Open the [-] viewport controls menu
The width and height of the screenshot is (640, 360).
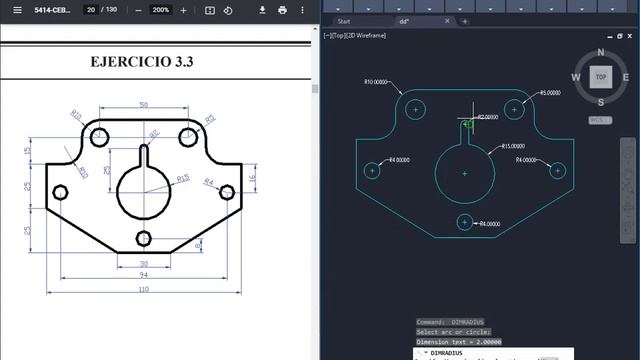pos(327,36)
